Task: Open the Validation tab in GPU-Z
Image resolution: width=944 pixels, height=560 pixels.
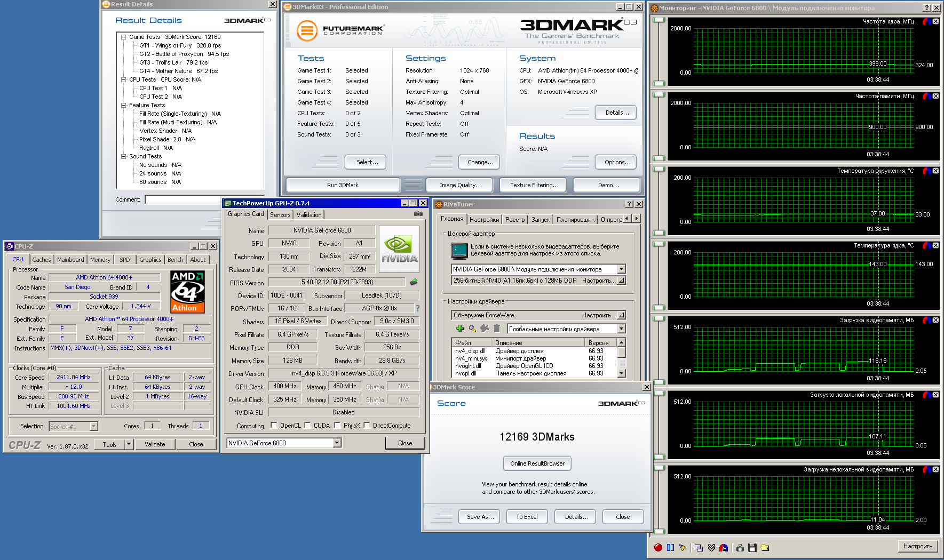Action: (309, 215)
